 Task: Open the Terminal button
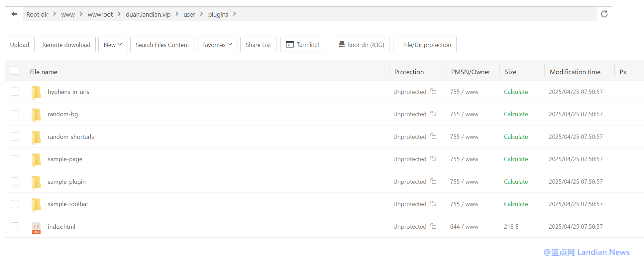302,45
